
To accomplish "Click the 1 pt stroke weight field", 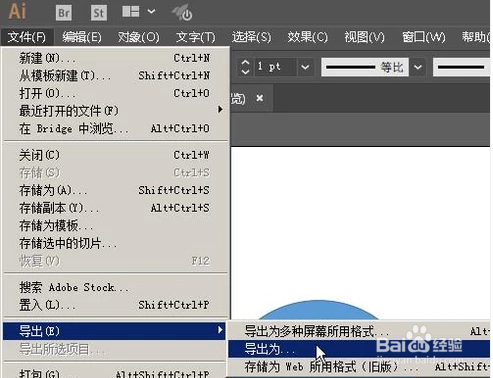I will (275, 67).
